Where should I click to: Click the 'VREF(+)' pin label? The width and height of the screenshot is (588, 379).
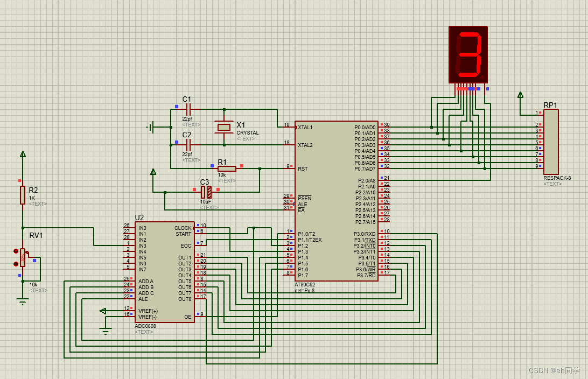(148, 311)
